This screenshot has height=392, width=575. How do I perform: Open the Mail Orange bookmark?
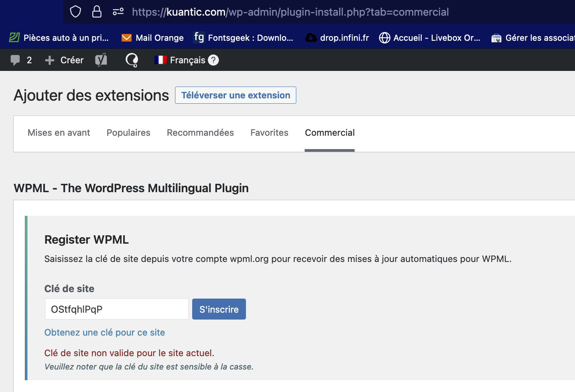point(153,38)
